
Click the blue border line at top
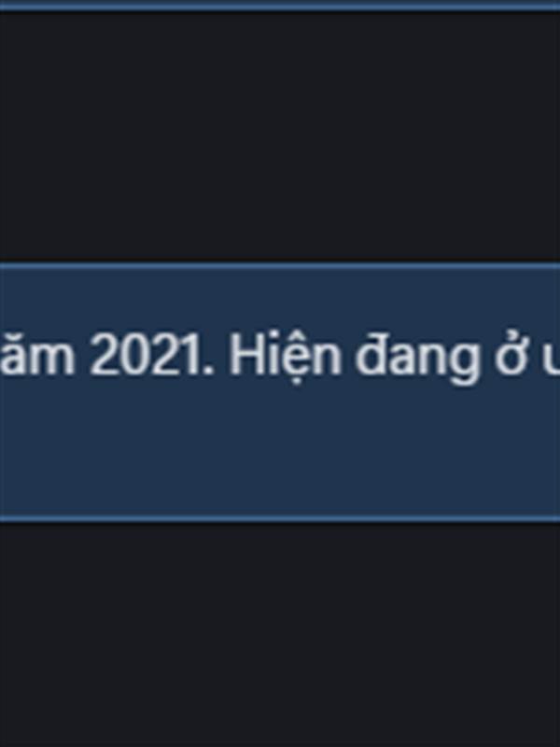280,6
